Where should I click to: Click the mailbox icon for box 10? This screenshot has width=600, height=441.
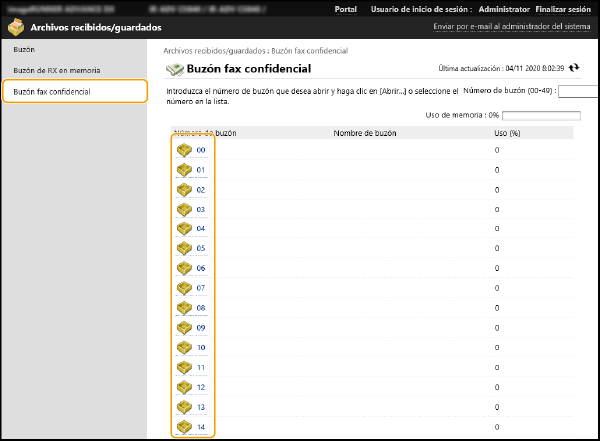point(184,347)
